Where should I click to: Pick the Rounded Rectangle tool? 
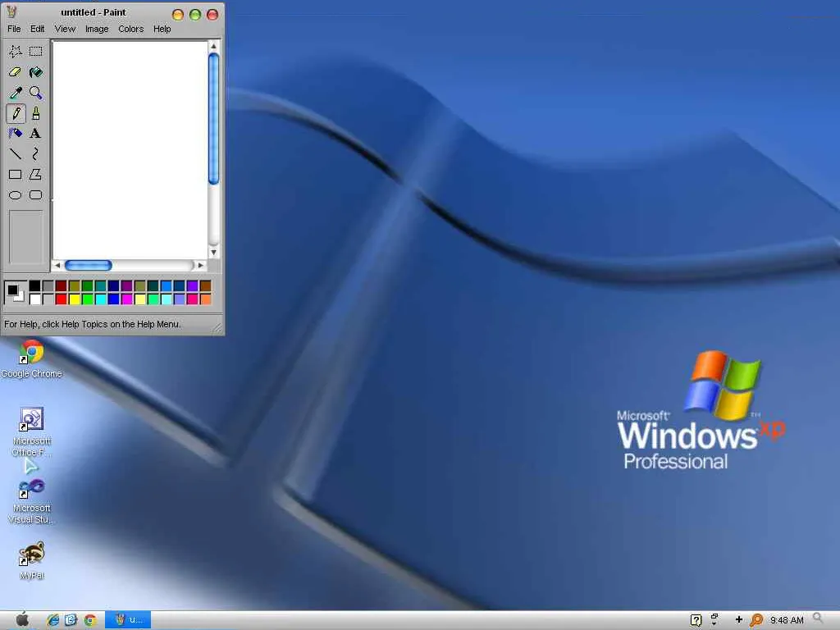pyautogui.click(x=36, y=195)
